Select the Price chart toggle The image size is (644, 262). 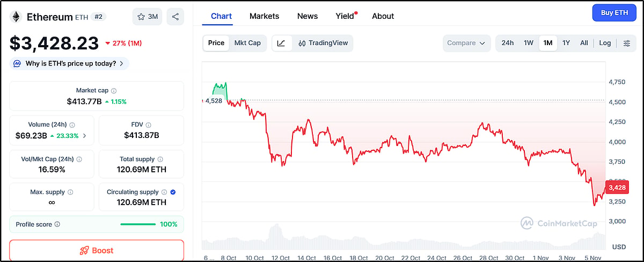216,43
